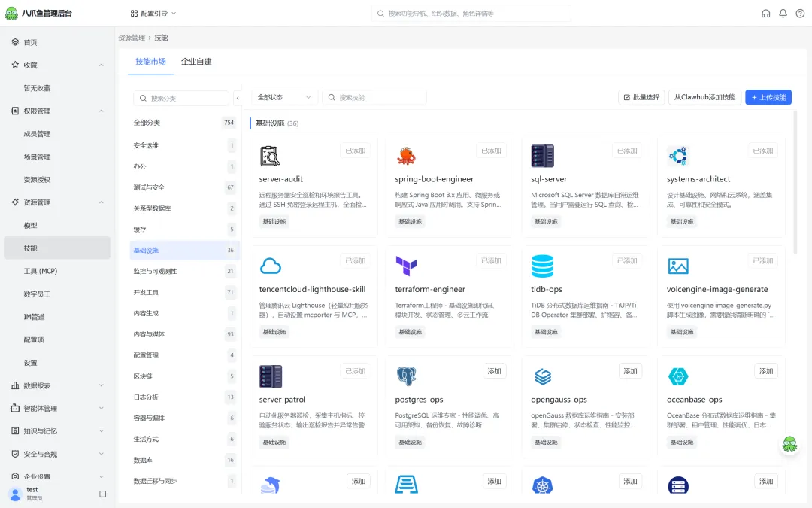
Task: Click the dolphin skill icon in bottom row
Action: point(271,485)
